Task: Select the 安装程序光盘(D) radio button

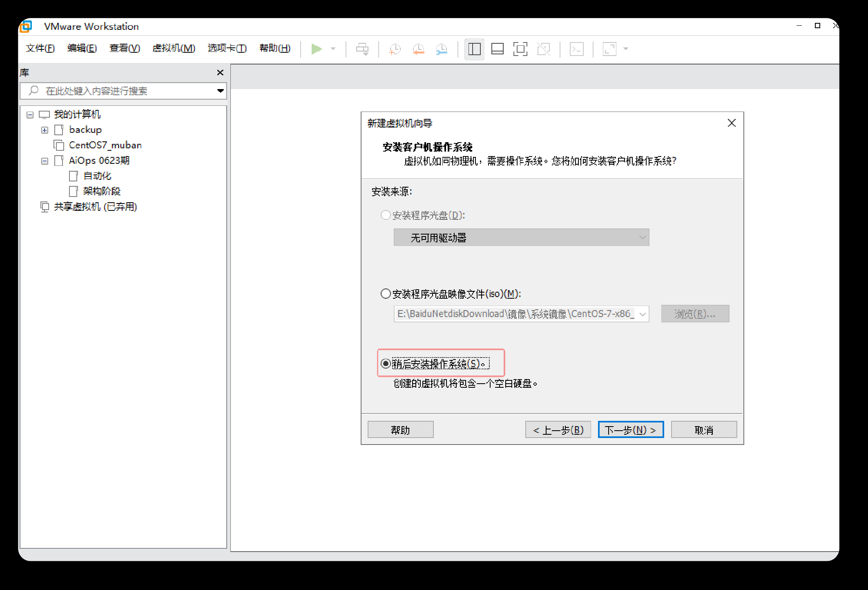Action: 386,215
